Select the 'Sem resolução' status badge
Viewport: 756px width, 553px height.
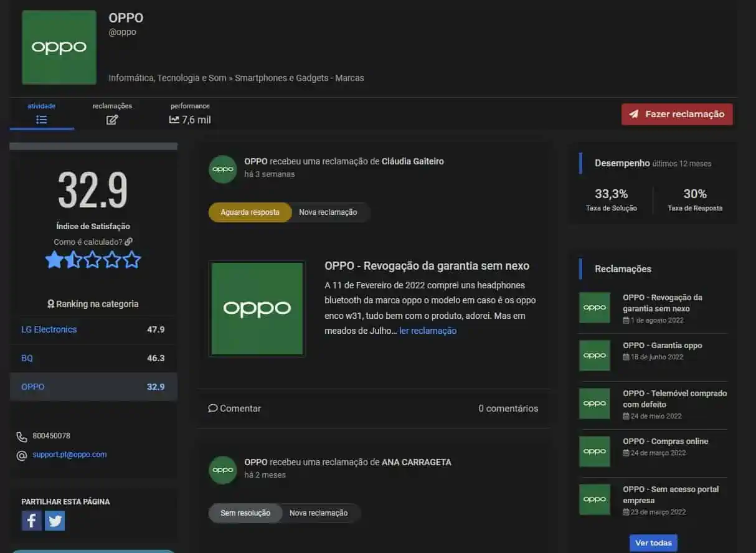coord(245,513)
